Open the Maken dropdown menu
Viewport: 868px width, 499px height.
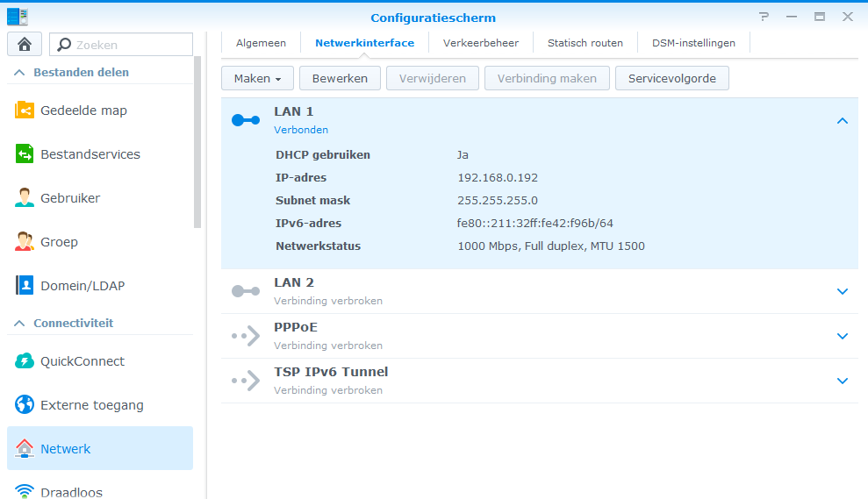point(257,78)
